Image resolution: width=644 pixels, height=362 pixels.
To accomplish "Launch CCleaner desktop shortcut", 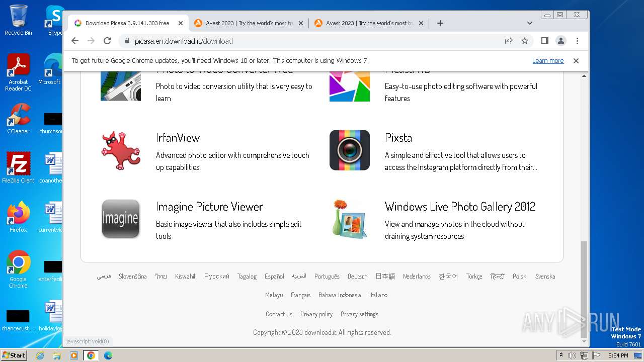I will 18,119.
